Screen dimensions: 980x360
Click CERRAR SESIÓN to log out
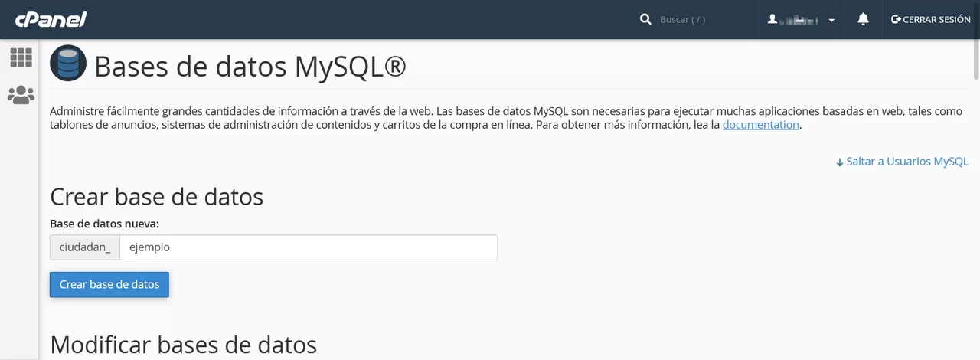(931, 19)
